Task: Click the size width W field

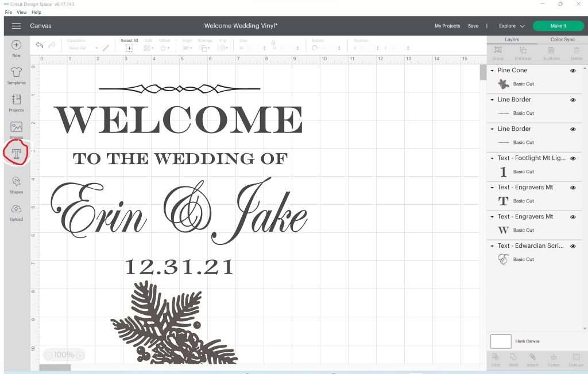Action: tap(256, 48)
